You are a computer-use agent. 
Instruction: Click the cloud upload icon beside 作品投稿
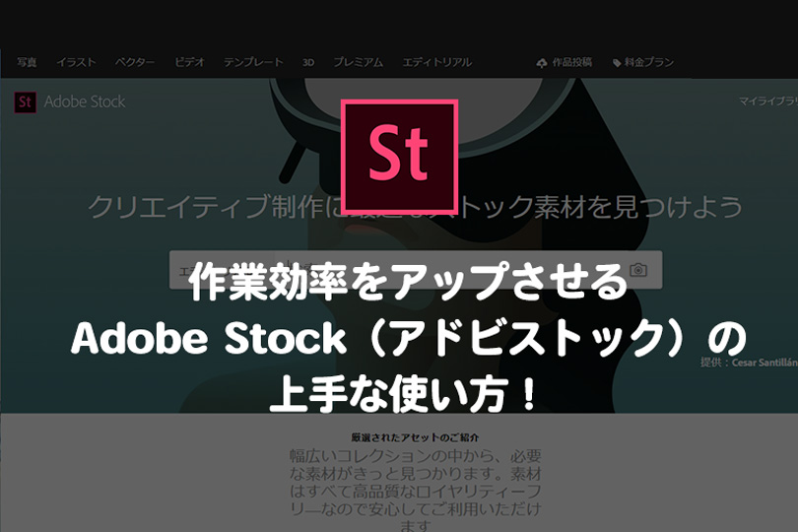(x=542, y=63)
